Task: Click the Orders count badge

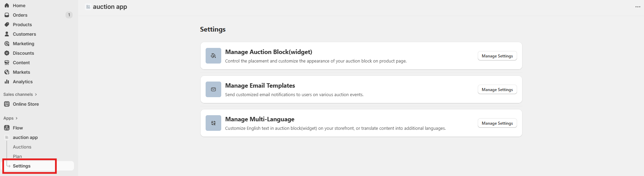Action: [x=69, y=15]
